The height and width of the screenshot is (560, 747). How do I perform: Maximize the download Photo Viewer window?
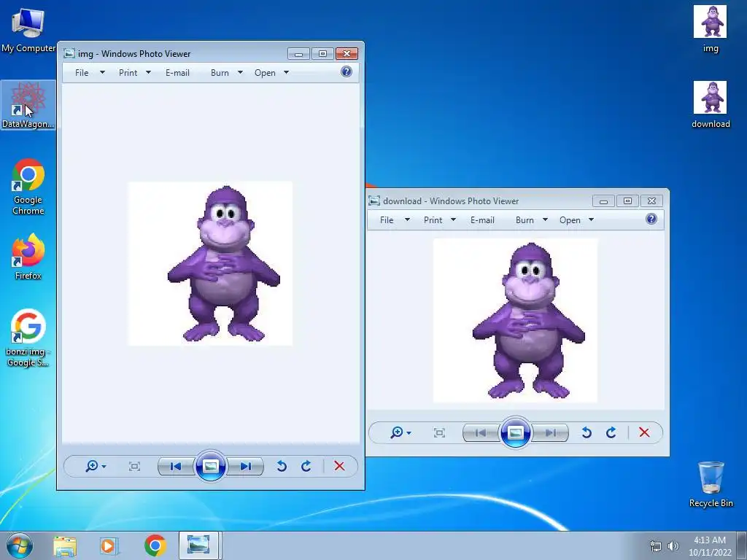coord(627,201)
